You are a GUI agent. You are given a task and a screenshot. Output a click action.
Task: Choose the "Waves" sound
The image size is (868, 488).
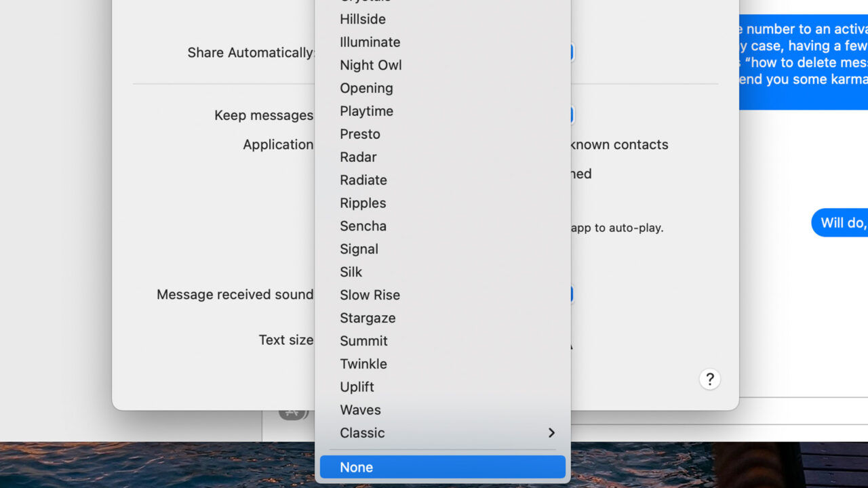pos(360,409)
